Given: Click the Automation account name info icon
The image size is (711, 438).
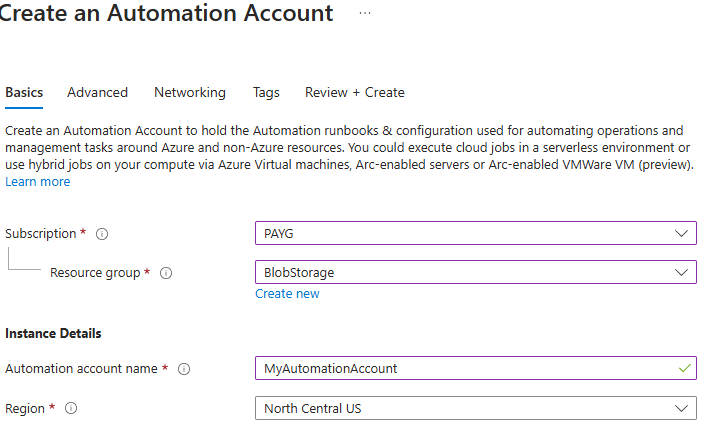Looking at the screenshot, I should 184,369.
